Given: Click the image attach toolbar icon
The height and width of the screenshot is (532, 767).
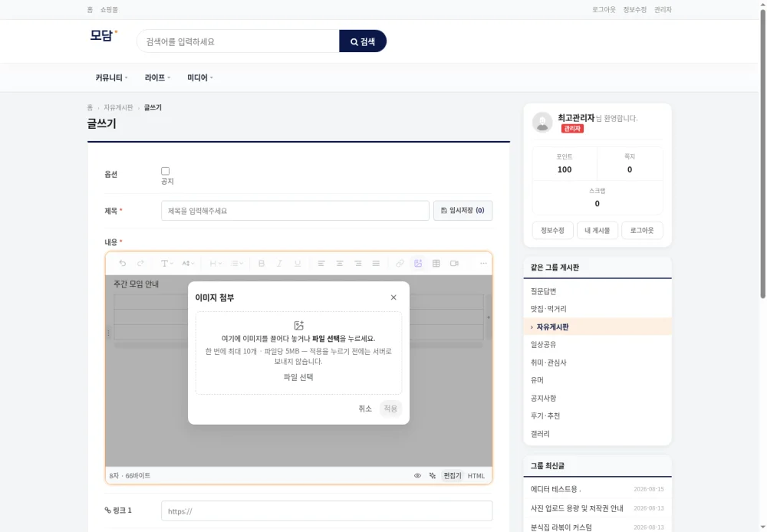Looking at the screenshot, I should click(418, 264).
